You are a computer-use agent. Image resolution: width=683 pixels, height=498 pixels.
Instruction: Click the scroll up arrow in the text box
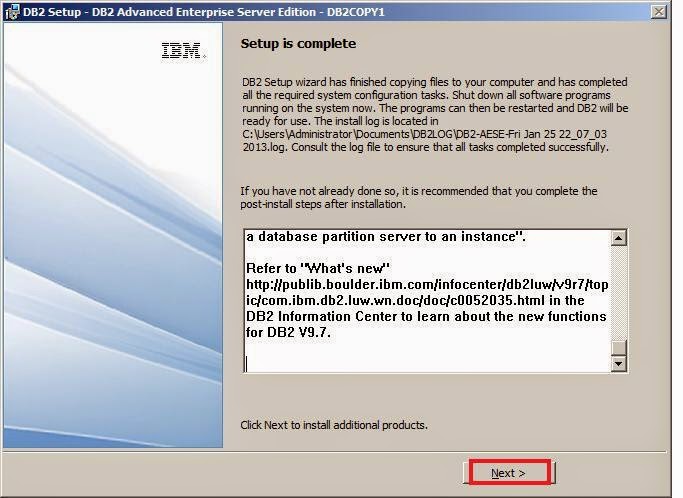click(619, 238)
